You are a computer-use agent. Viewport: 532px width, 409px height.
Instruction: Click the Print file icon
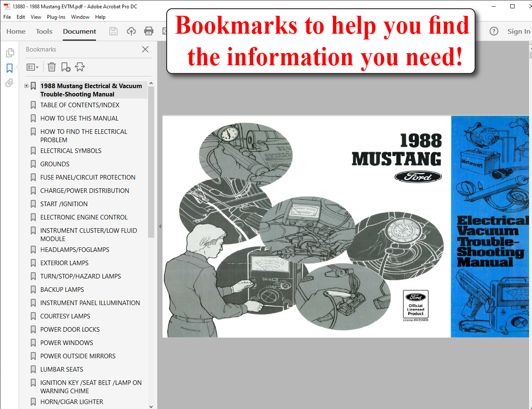(x=149, y=31)
